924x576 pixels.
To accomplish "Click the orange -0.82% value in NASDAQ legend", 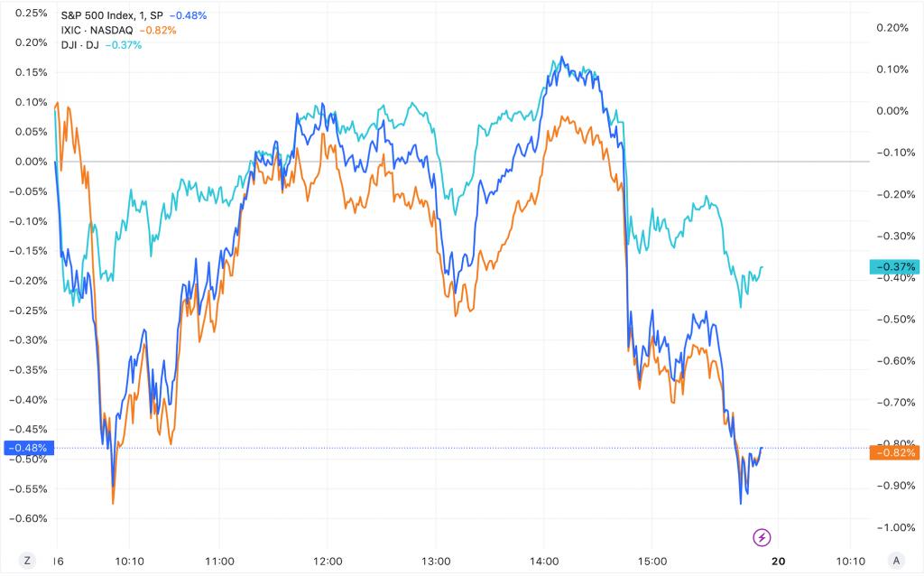I will [x=158, y=30].
